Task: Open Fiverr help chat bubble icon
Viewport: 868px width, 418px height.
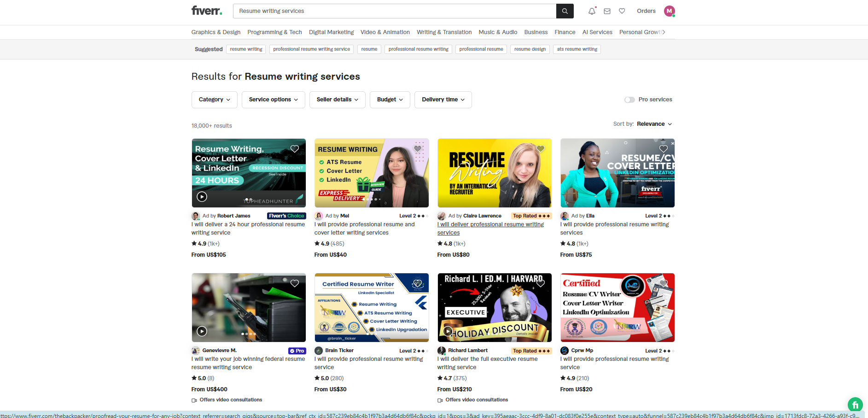Action: pyautogui.click(x=855, y=405)
